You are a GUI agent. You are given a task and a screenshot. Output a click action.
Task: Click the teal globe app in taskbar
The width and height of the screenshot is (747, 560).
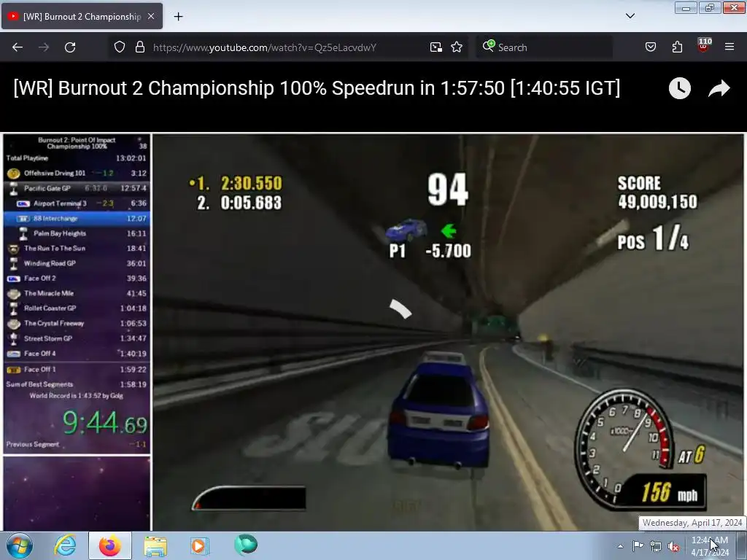click(246, 544)
